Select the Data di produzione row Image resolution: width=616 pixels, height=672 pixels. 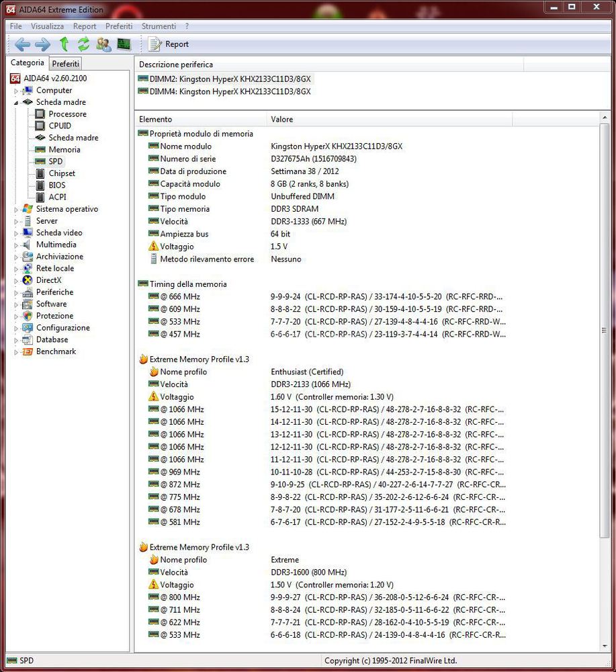(x=244, y=171)
